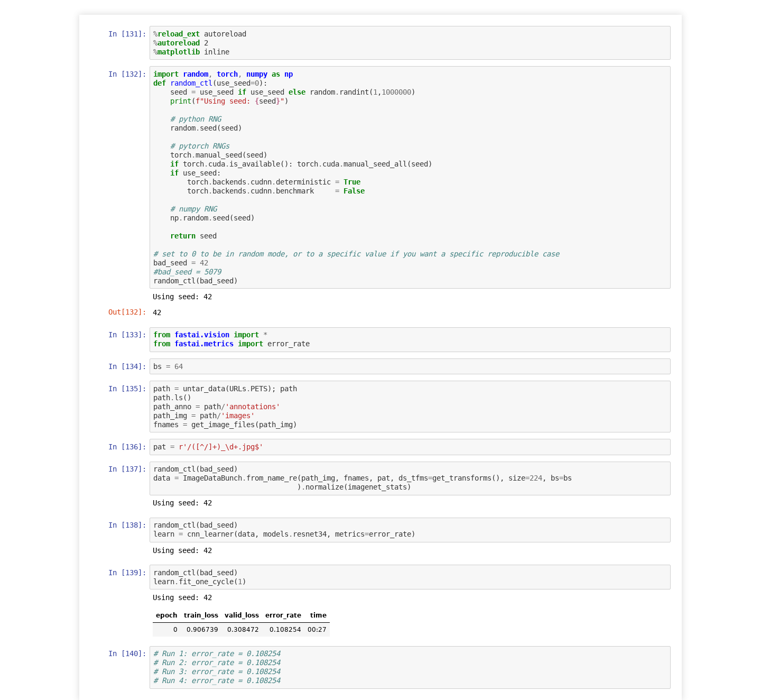Screen dimensions: 761x700
Task: Click the valid_loss column header
Action: pyautogui.click(x=242, y=615)
